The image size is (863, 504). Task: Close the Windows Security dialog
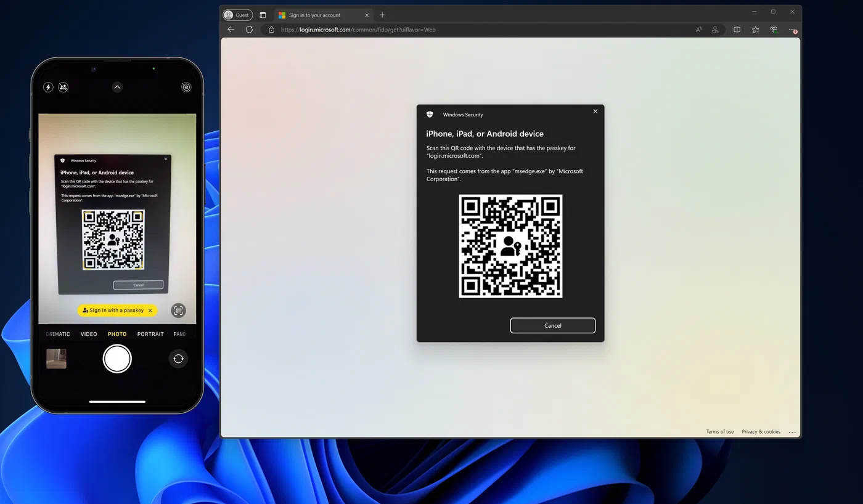[595, 112]
